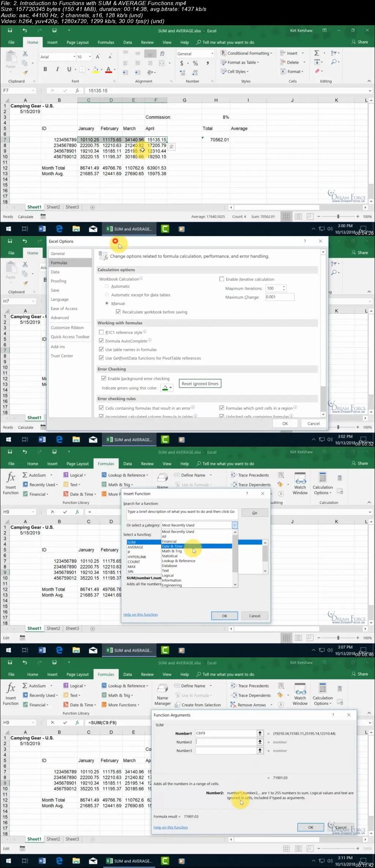Enable iterative calculation checkbox
Image resolution: width=375 pixels, height=868 pixels.
(222, 279)
